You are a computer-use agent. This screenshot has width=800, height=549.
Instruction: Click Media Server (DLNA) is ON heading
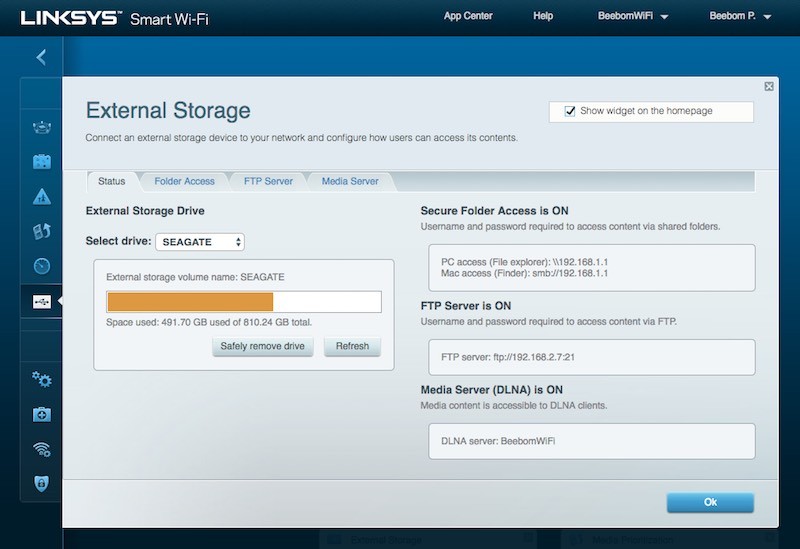(x=491, y=390)
